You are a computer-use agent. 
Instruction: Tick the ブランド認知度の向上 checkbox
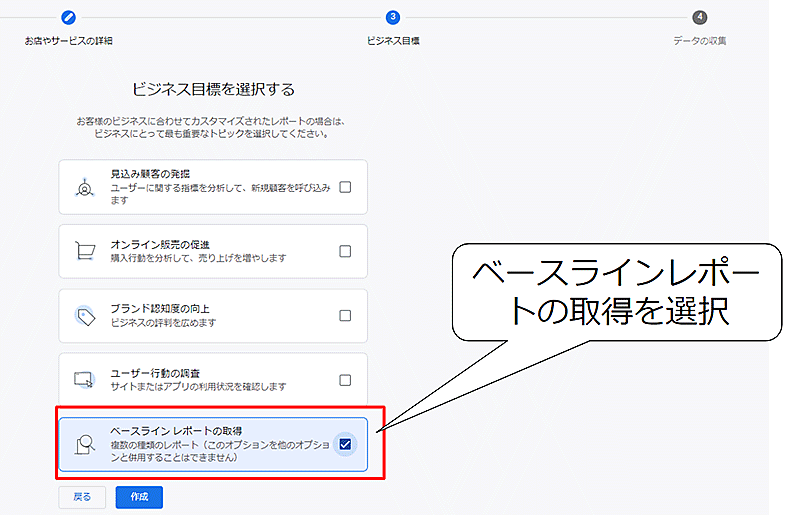tap(345, 316)
